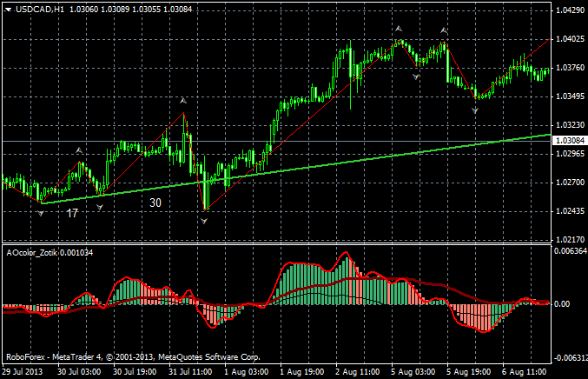The image size is (588, 379).
Task: Select the up fractal arrow above the 30 Jul 03:00 peak
Action: [79, 150]
